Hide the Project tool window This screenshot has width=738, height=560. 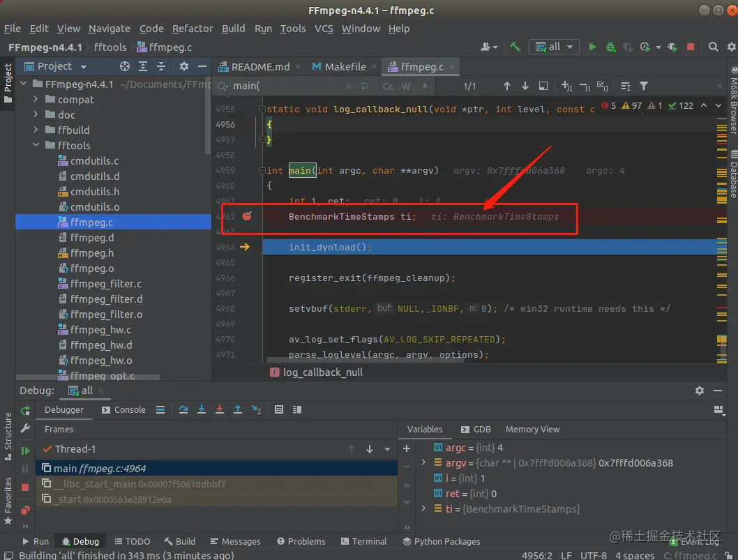(202, 66)
